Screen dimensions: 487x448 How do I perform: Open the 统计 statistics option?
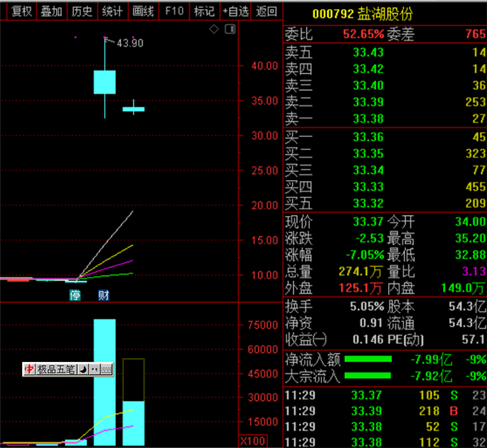pyautogui.click(x=113, y=11)
